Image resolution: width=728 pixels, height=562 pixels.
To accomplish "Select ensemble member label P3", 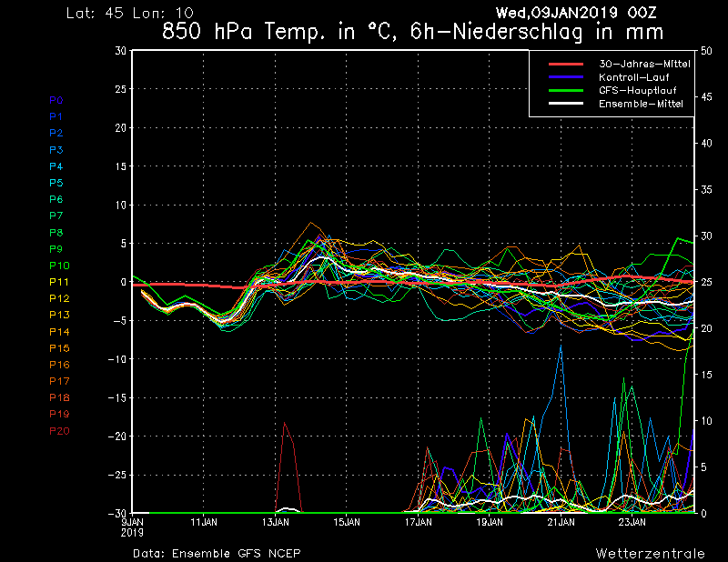I will tap(56, 150).
